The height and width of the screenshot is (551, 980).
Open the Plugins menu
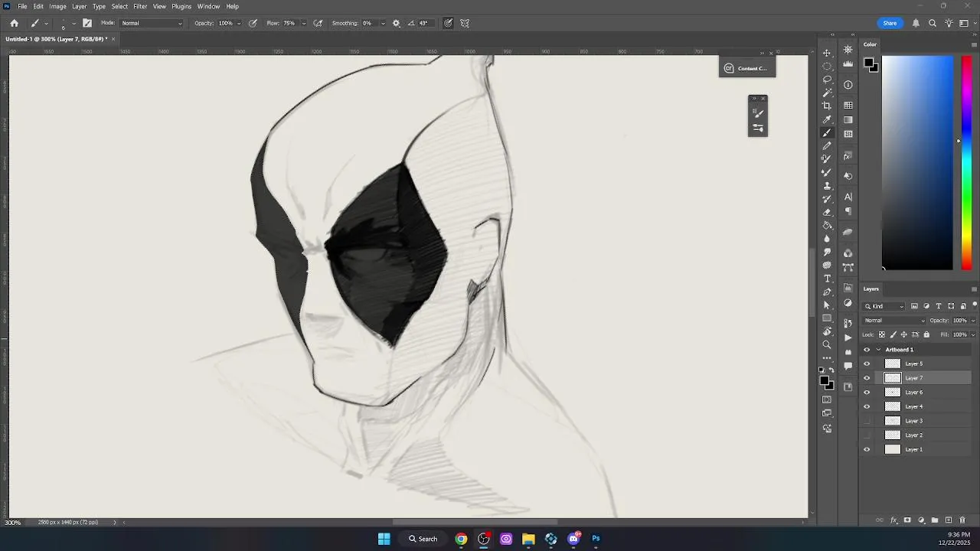[181, 6]
